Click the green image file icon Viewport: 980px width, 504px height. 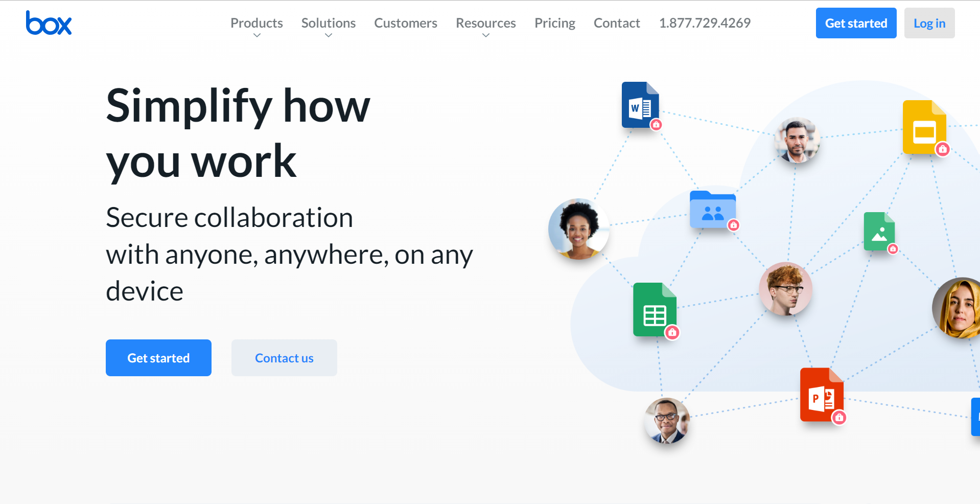tap(879, 232)
